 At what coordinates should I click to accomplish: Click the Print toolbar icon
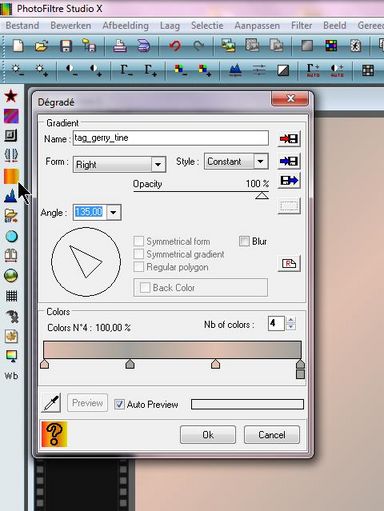[120, 46]
